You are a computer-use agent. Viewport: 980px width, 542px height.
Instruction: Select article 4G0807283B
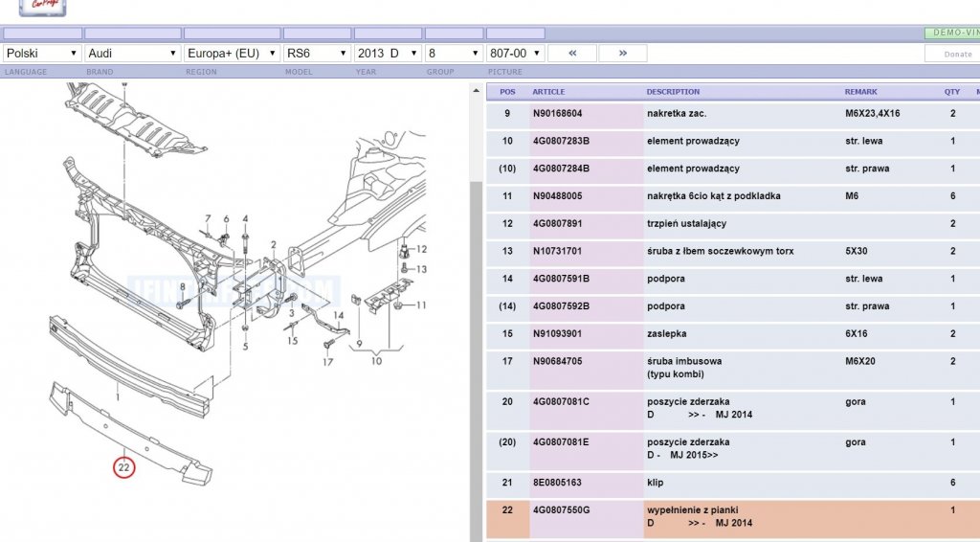pyautogui.click(x=561, y=141)
